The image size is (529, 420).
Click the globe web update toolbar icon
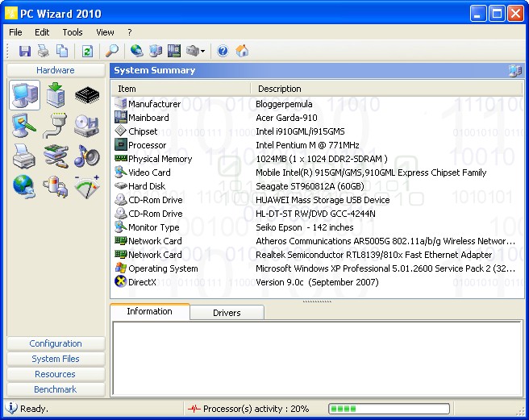(136, 52)
